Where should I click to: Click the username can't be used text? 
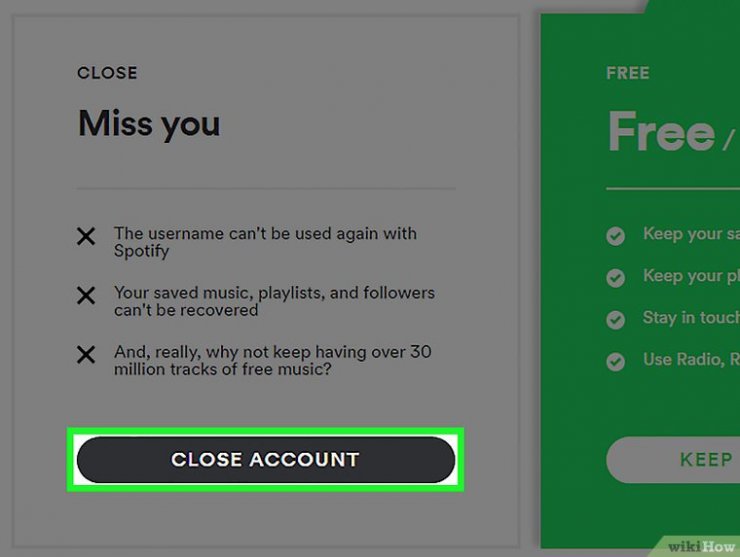pyautogui.click(x=265, y=242)
